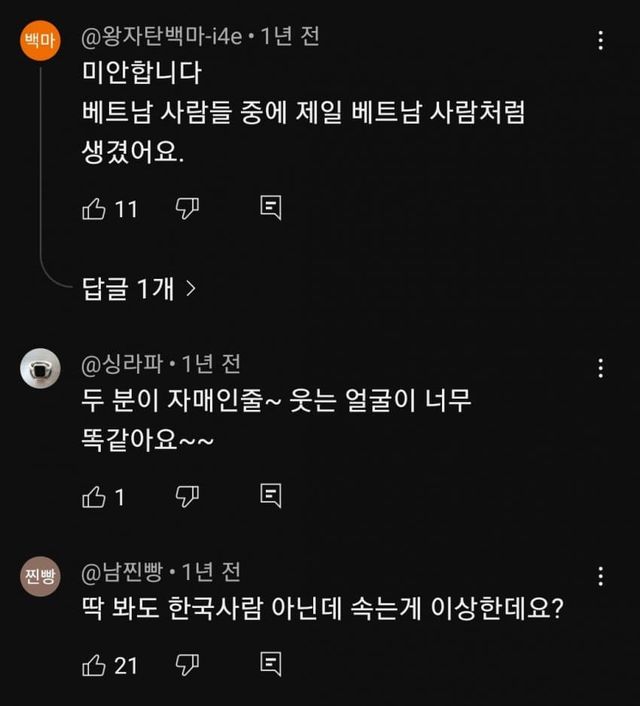The height and width of the screenshot is (706, 640).
Task: Visit the @왕자탄백마-i4e channel username link
Action: pos(164,37)
